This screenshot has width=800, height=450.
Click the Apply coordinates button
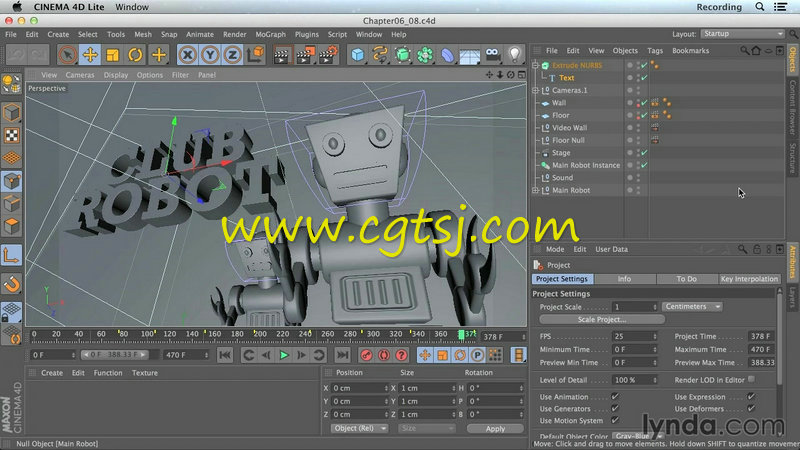click(495, 429)
